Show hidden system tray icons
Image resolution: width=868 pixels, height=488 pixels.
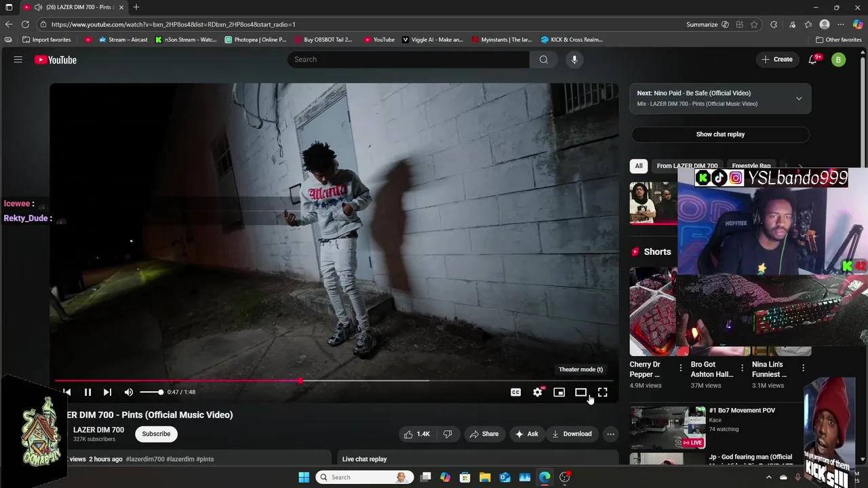(x=768, y=477)
